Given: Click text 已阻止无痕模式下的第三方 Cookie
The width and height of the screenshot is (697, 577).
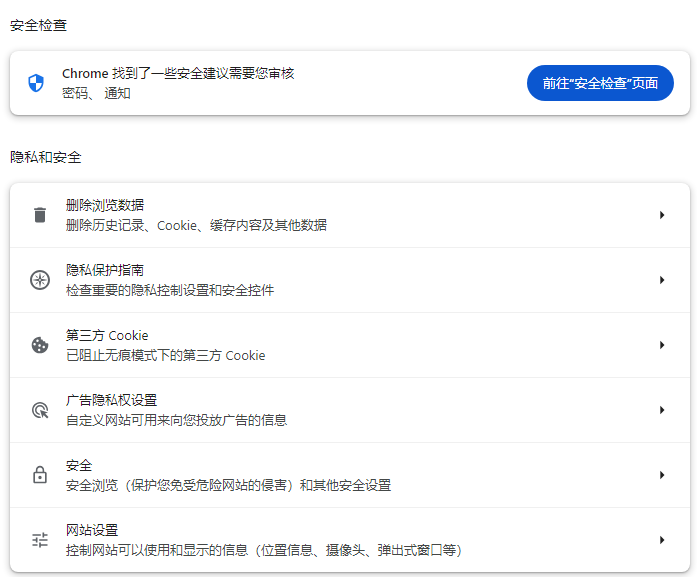Looking at the screenshot, I should (166, 355).
